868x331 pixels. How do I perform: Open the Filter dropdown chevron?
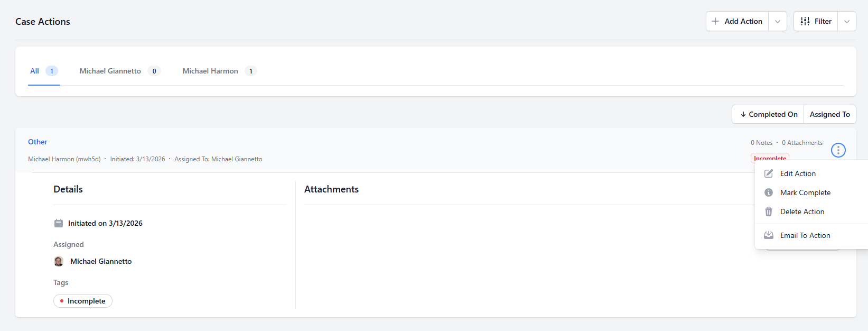tap(847, 21)
